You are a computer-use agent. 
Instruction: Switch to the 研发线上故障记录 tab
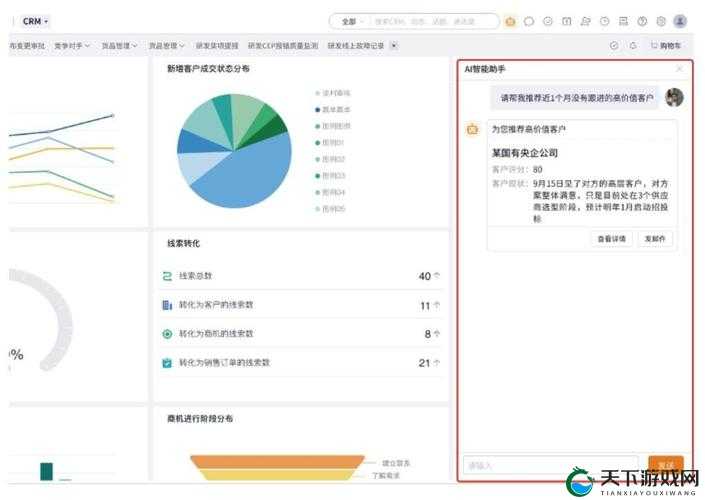356,45
